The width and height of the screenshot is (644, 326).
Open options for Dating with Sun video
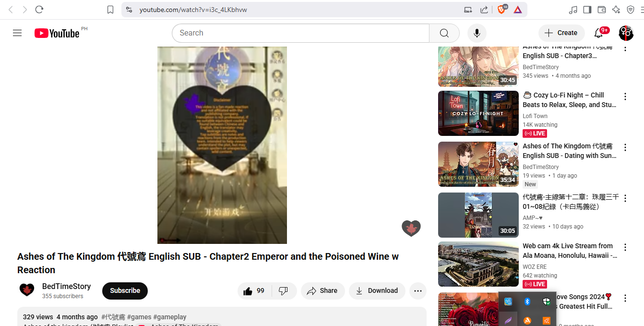pos(625,147)
